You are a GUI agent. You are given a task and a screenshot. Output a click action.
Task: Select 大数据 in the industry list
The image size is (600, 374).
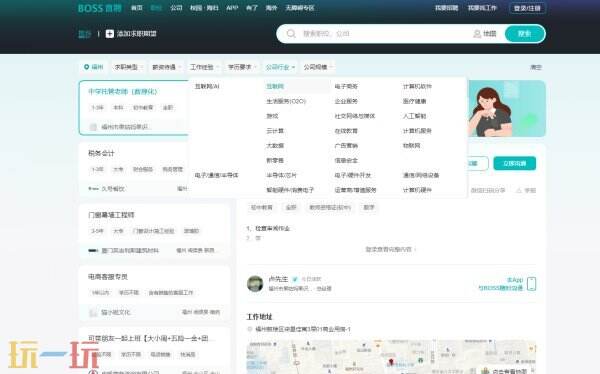(275, 145)
